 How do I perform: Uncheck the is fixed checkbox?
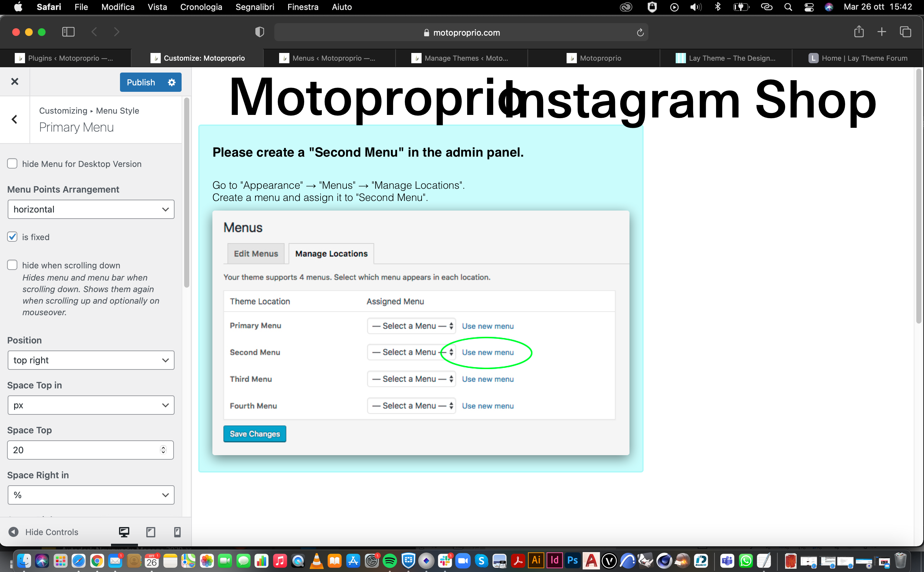coord(13,237)
